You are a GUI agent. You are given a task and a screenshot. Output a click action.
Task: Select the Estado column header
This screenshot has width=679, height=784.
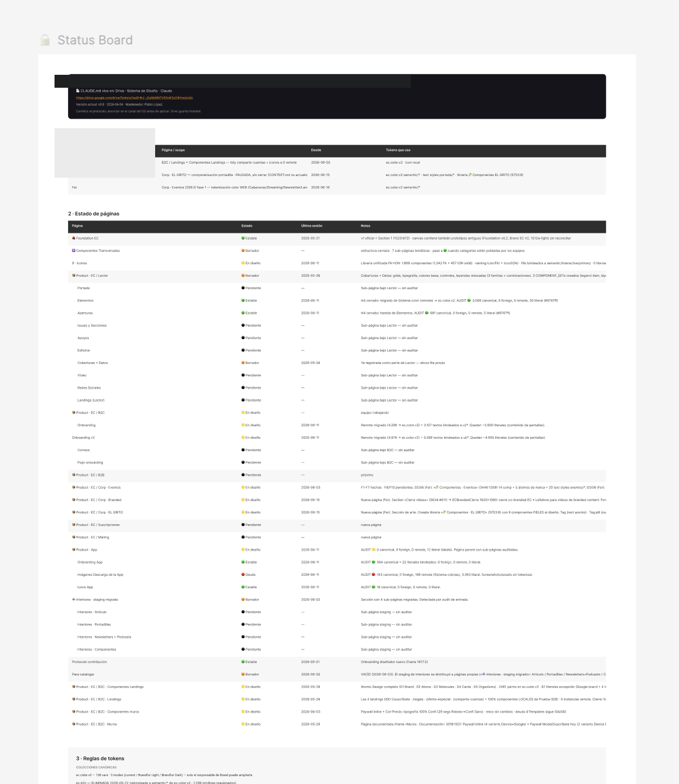click(247, 226)
